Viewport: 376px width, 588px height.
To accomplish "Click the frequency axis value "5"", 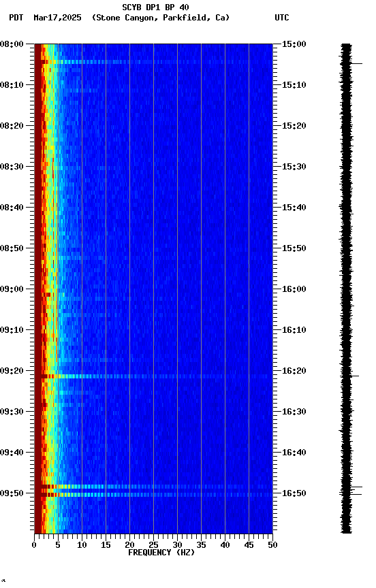I will pos(58,545).
